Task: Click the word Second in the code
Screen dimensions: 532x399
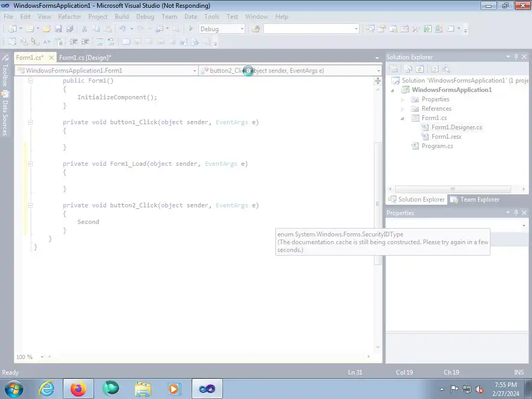Action: 88,222
